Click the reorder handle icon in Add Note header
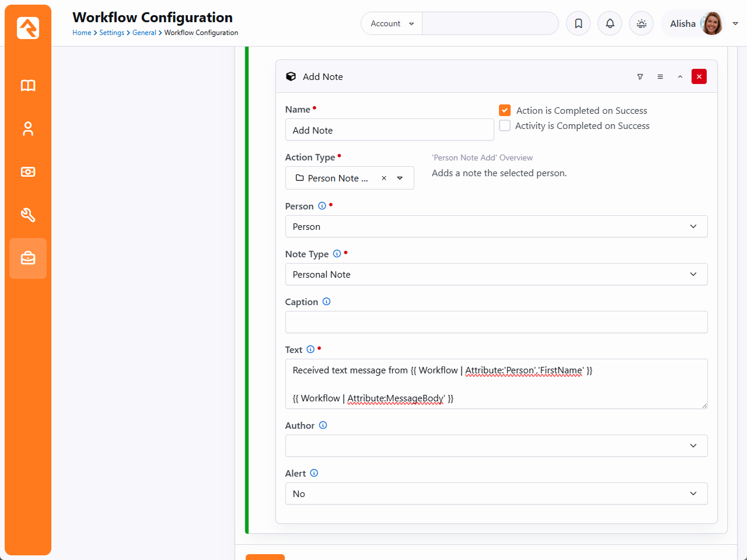The width and height of the screenshot is (747, 560). (x=660, y=76)
